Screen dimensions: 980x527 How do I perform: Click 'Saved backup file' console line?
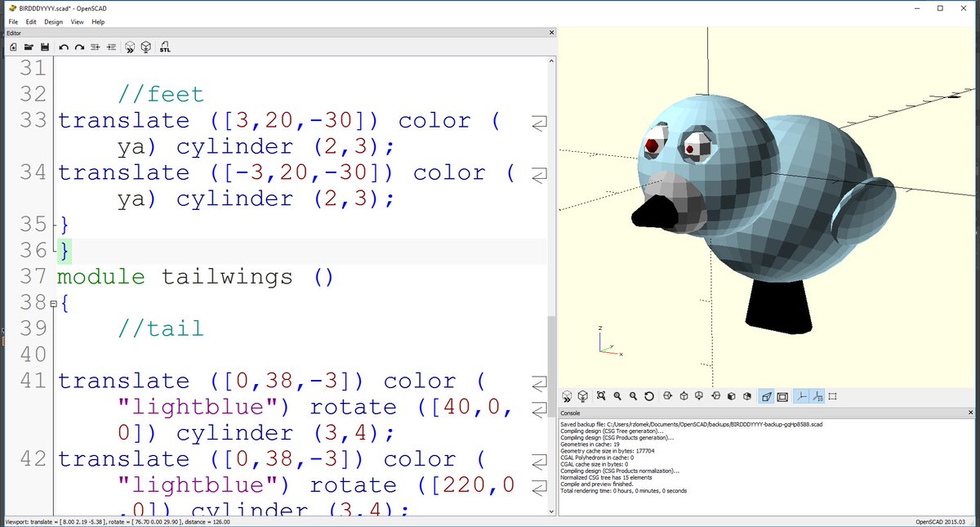point(691,425)
